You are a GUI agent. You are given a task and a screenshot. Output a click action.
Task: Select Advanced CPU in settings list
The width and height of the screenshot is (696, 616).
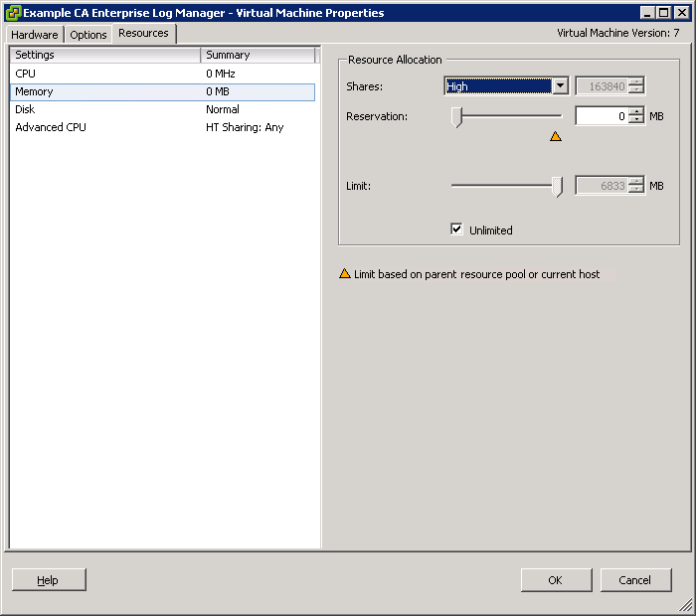[x=51, y=127]
